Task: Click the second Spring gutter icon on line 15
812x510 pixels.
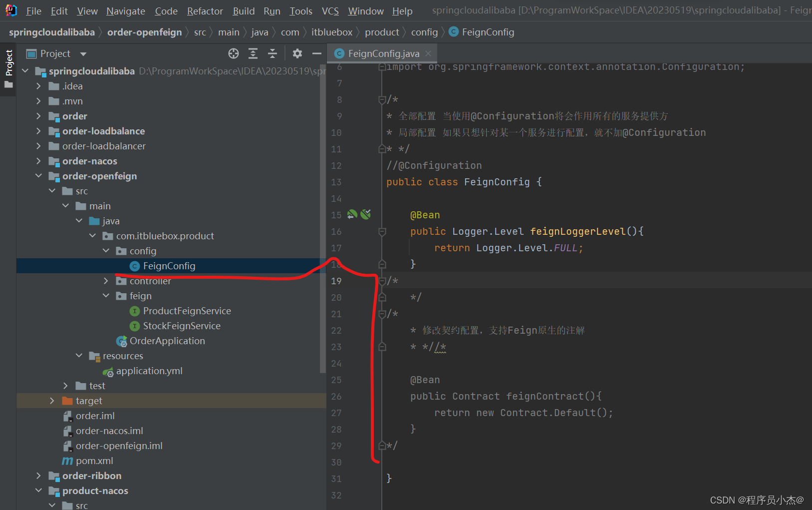Action: [x=366, y=214]
